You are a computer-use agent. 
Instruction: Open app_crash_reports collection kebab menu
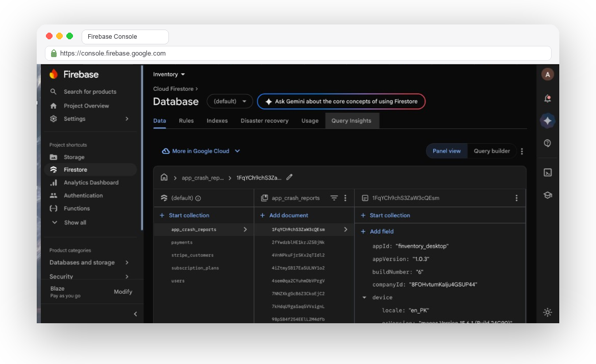click(x=345, y=198)
